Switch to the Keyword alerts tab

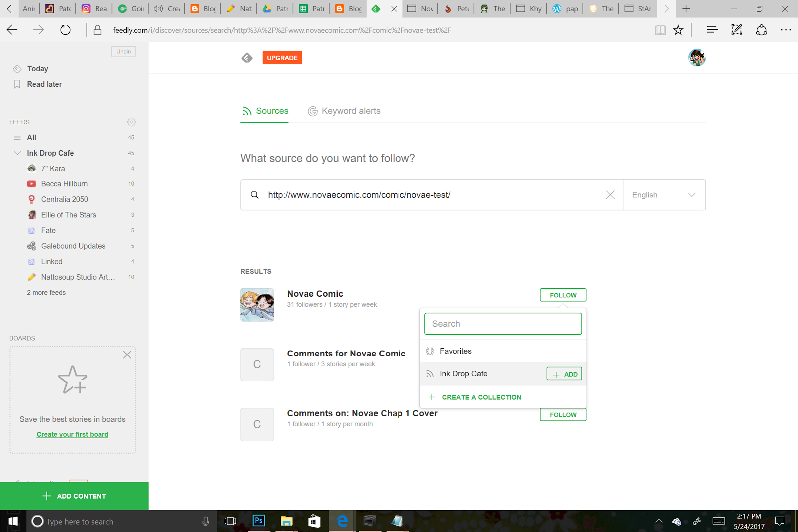pyautogui.click(x=344, y=111)
